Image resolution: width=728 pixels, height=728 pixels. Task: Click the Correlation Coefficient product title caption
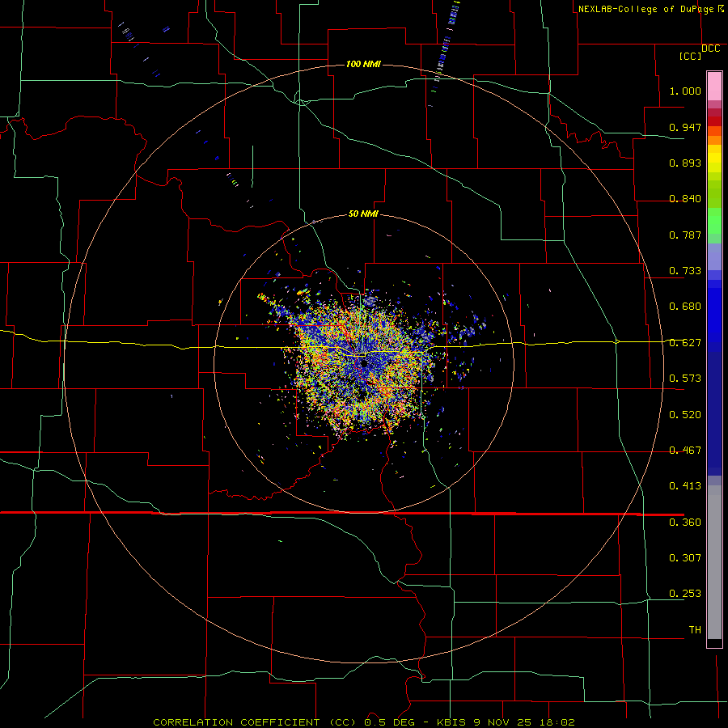364,722
